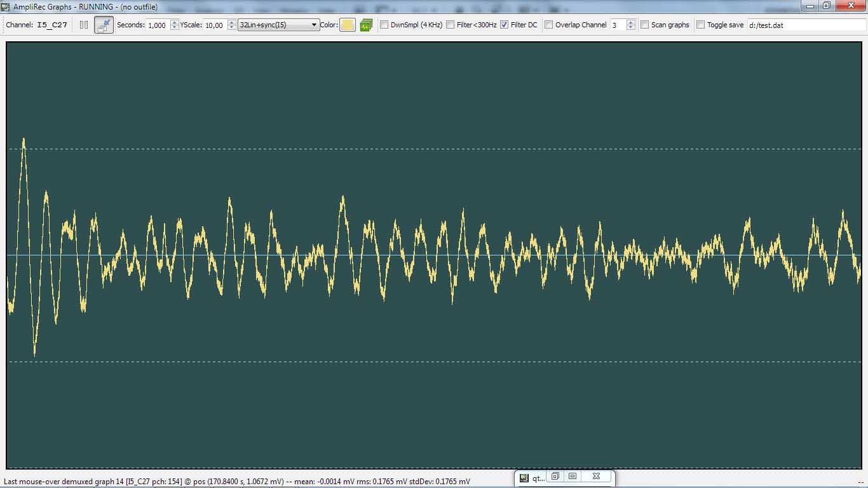Viewport: 868px width, 488px height.
Task: Minimize the AmpliRec Graphs window
Action: [x=809, y=6]
